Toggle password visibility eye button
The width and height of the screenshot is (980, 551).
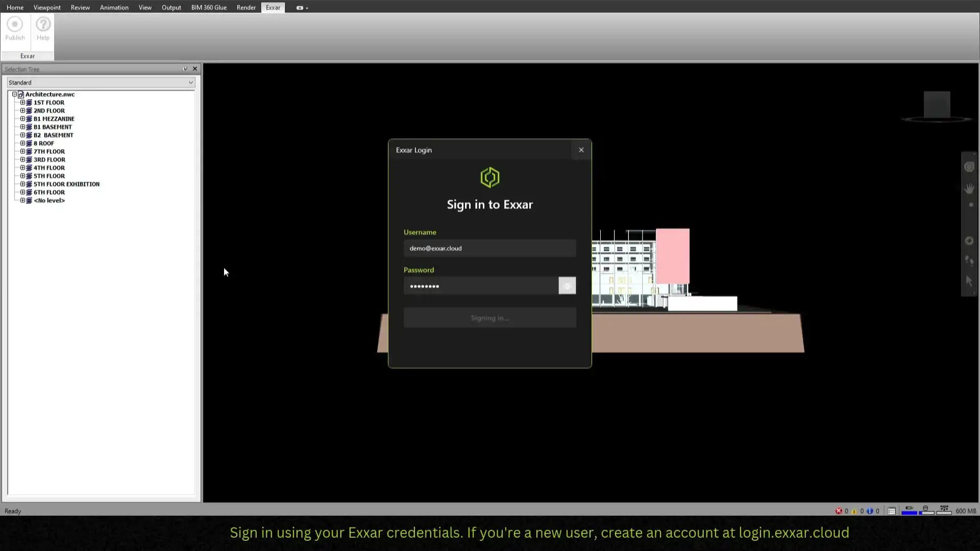click(567, 286)
